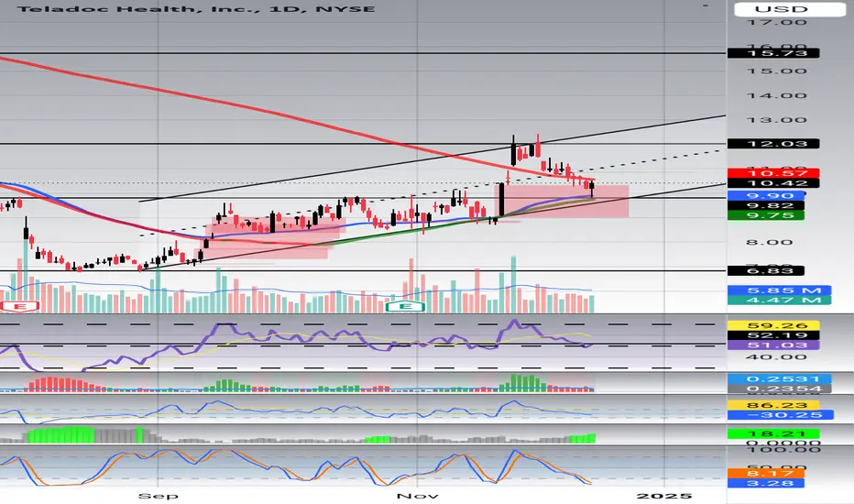
Task: Click the 14.00 price axis tick
Action: click(777, 96)
